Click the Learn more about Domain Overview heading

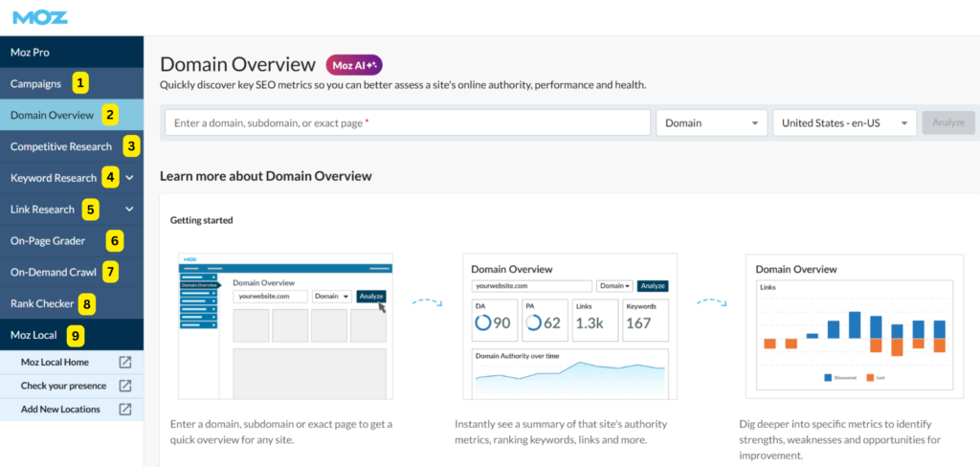point(266,176)
